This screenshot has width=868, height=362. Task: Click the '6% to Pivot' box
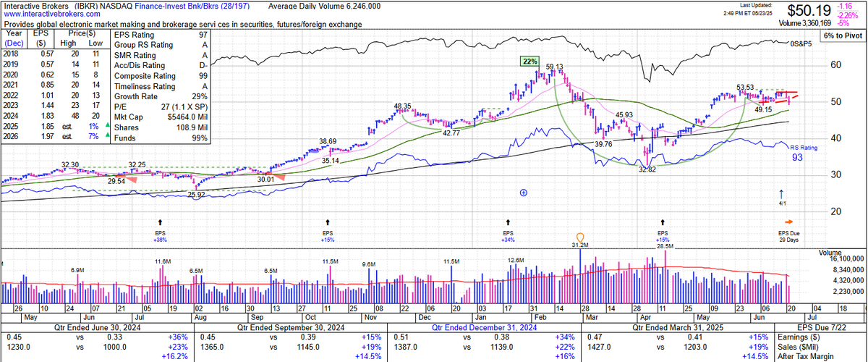click(843, 36)
